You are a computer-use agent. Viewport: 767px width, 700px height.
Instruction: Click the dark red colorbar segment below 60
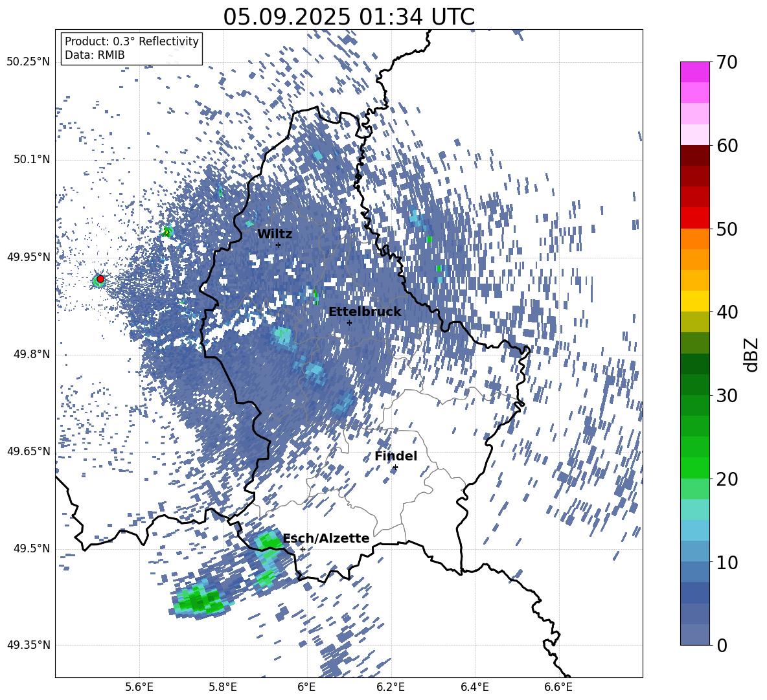[x=694, y=155]
